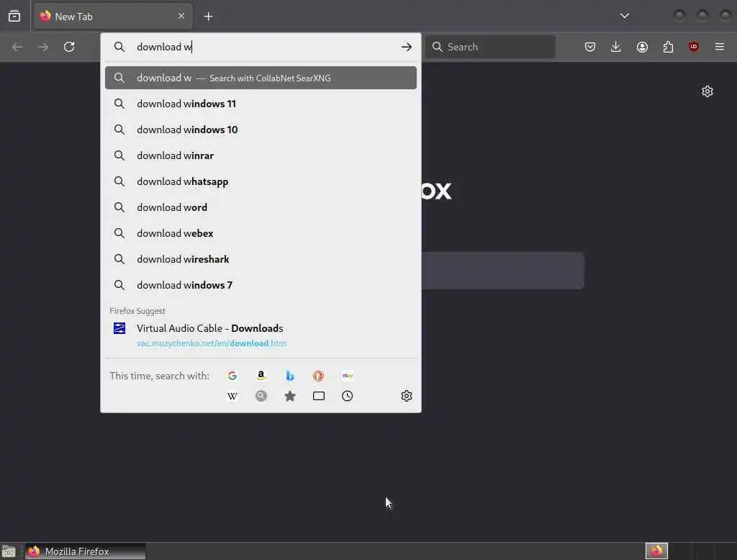
Task: Open a new tab with plus button
Action: point(208,17)
